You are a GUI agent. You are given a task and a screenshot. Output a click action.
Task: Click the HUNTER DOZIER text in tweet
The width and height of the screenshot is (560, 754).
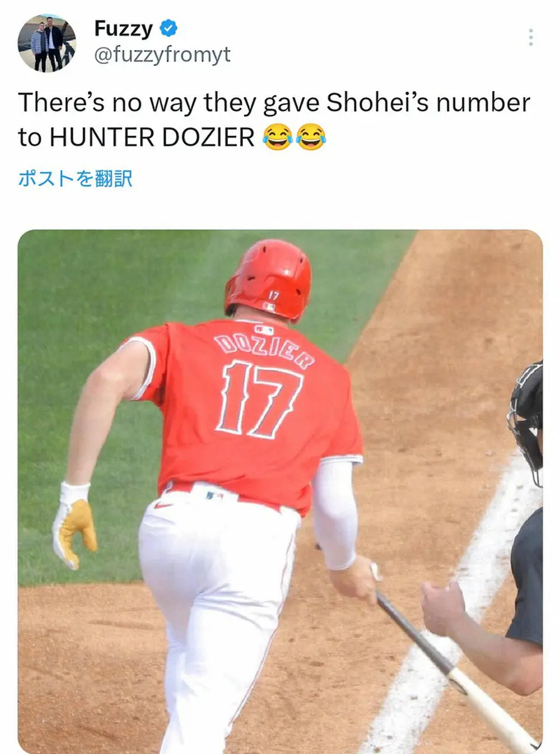tap(153, 137)
